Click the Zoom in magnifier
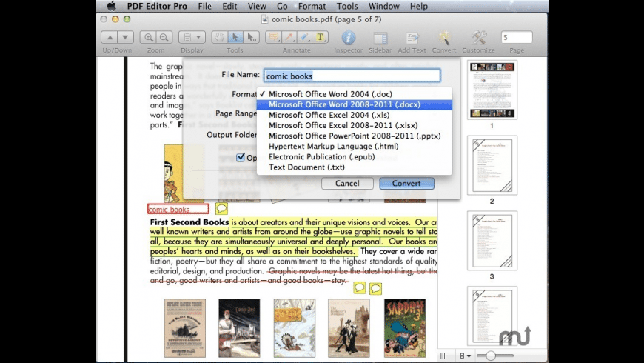Screen dimensions: 644x363 149,37
